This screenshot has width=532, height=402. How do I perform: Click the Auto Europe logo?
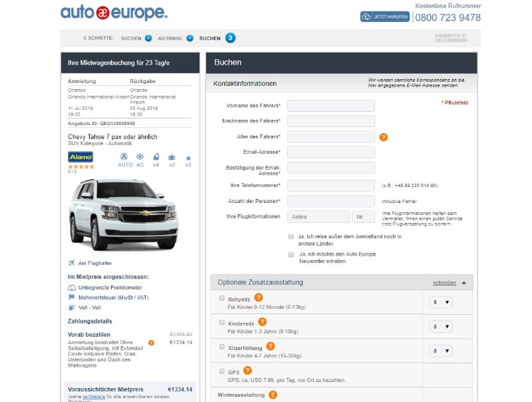click(x=114, y=13)
